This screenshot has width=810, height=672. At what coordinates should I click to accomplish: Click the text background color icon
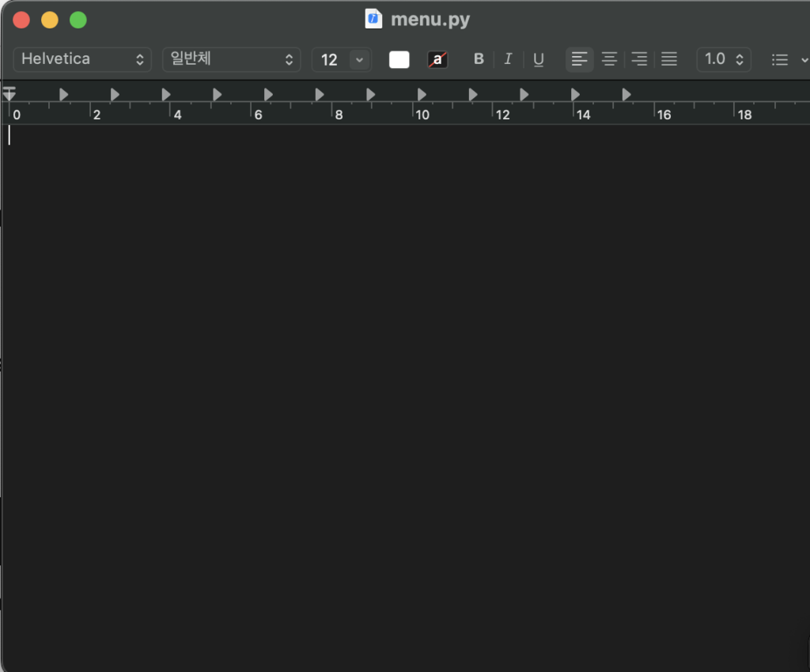coord(437,59)
